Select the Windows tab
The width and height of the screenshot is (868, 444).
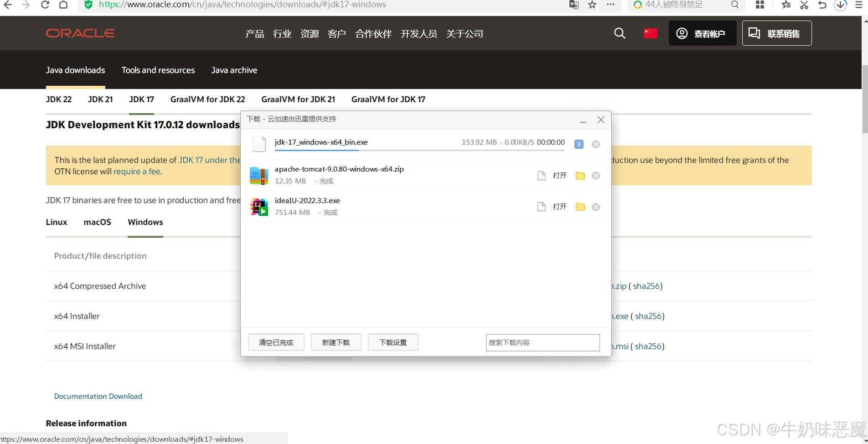click(x=145, y=222)
